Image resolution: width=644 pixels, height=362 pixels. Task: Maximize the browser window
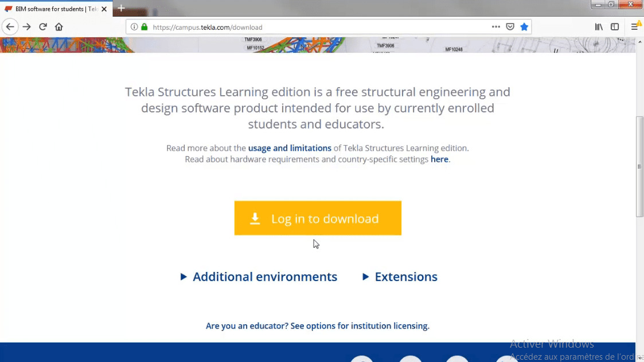(x=611, y=4)
